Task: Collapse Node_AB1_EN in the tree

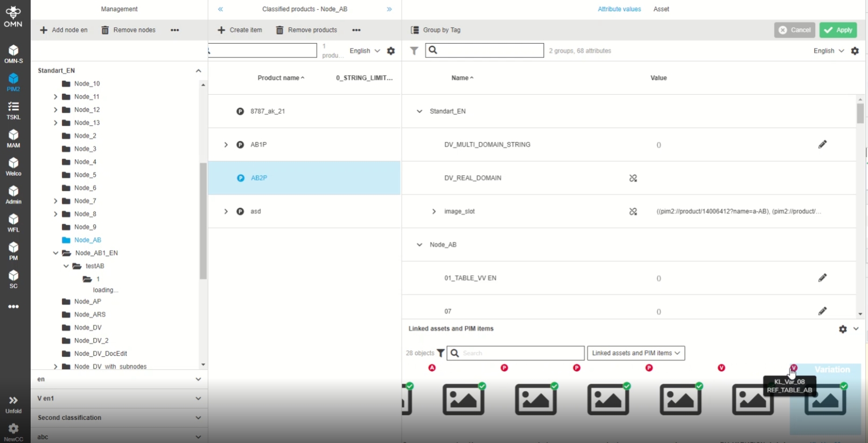Action: pyautogui.click(x=55, y=253)
